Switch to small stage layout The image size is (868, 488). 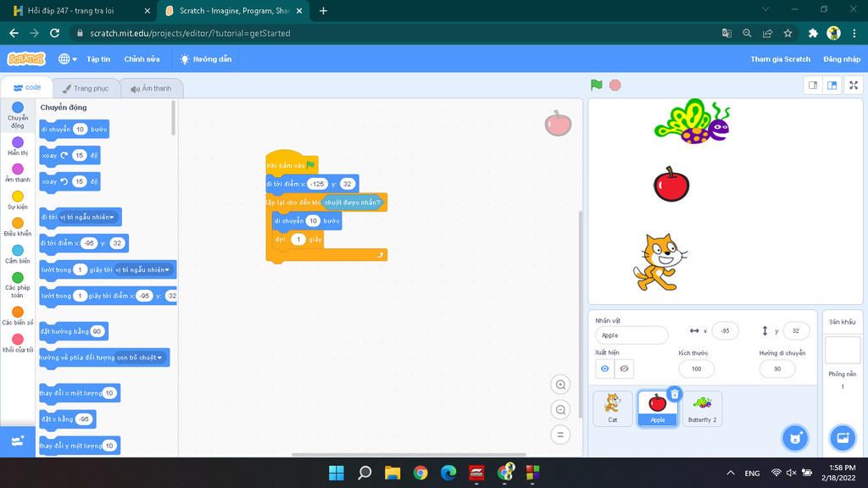coord(813,86)
